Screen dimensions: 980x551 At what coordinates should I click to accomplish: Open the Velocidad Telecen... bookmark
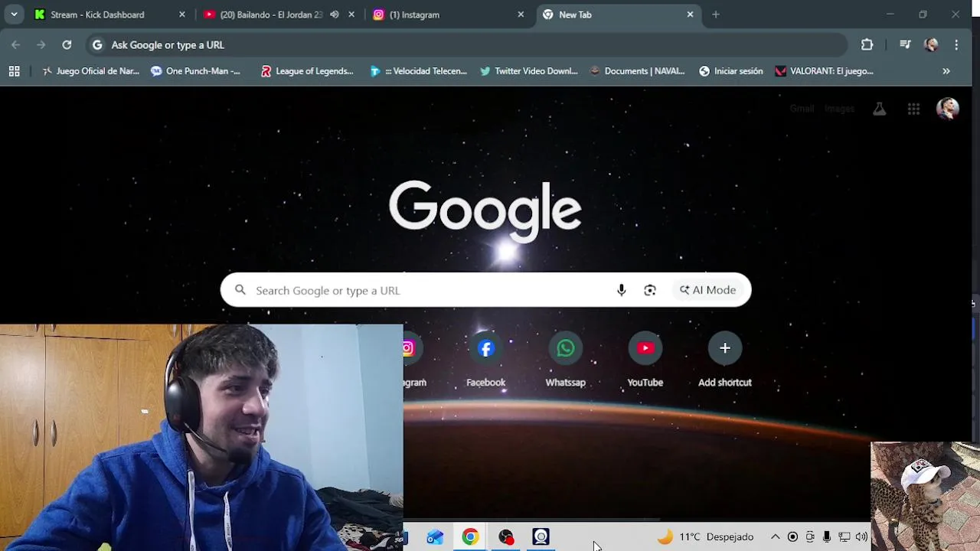coord(418,71)
